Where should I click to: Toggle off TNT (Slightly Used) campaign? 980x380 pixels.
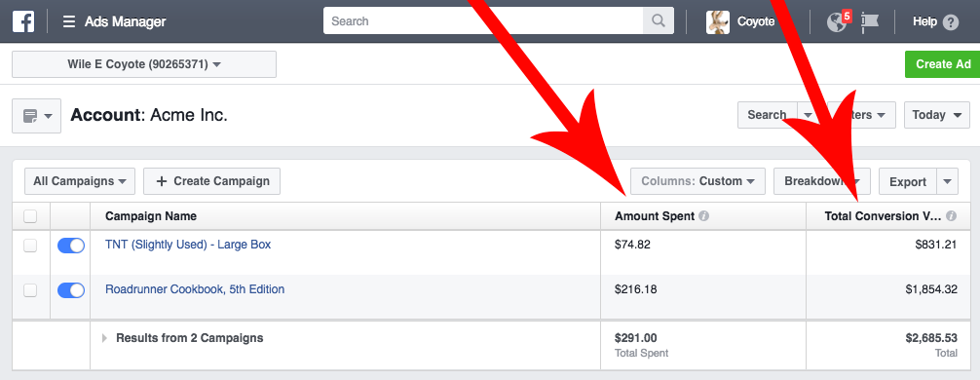tap(71, 246)
